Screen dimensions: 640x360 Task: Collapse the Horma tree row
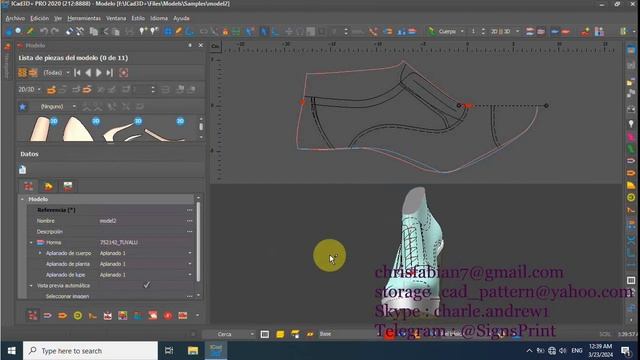[31, 242]
